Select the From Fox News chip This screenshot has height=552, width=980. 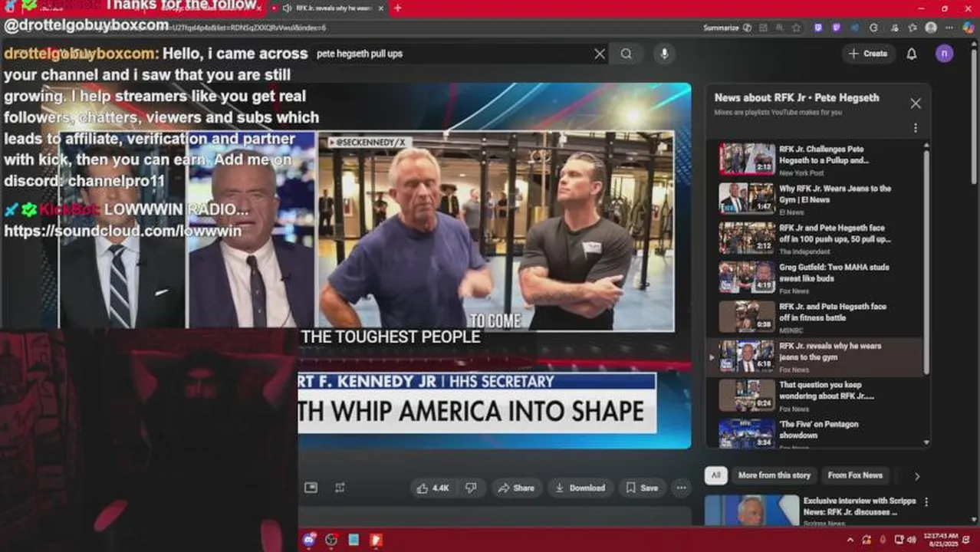click(x=854, y=475)
